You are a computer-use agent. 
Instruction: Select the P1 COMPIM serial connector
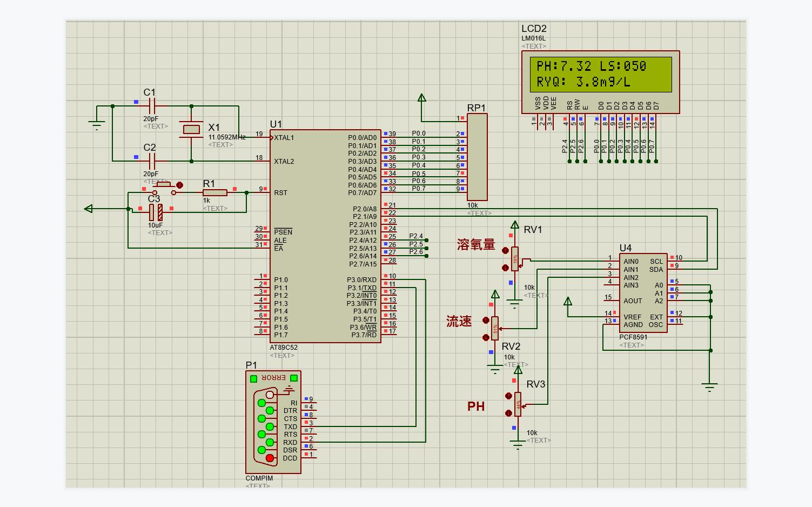[x=273, y=422]
